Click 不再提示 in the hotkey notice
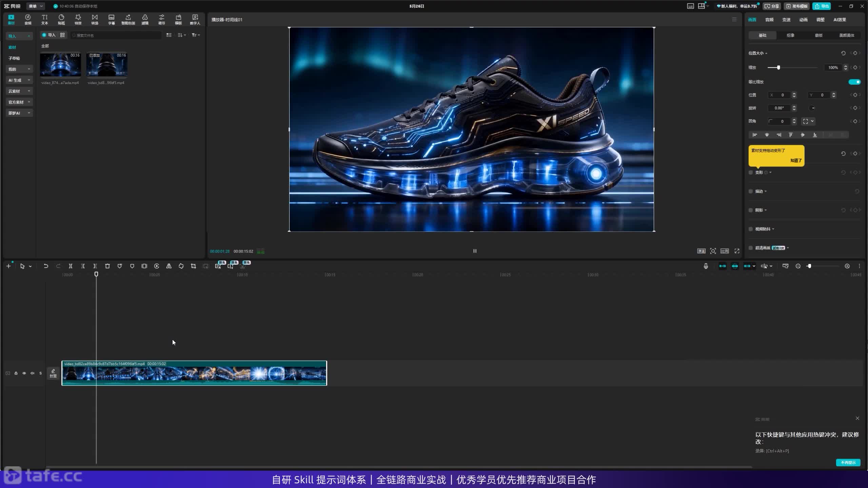868x488 pixels. coord(848,463)
